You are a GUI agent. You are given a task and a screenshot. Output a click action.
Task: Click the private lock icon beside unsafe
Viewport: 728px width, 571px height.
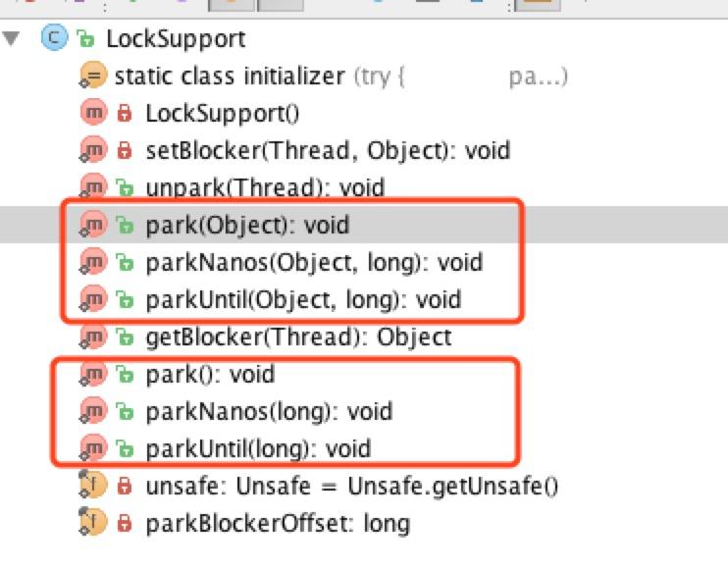click(x=125, y=486)
